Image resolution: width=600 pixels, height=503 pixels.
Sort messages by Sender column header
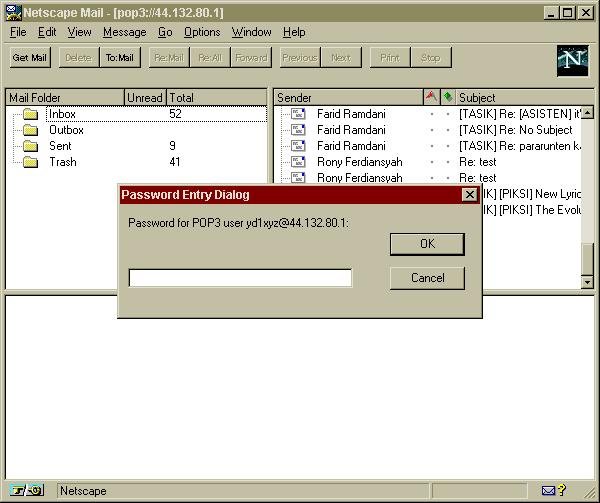(349, 98)
